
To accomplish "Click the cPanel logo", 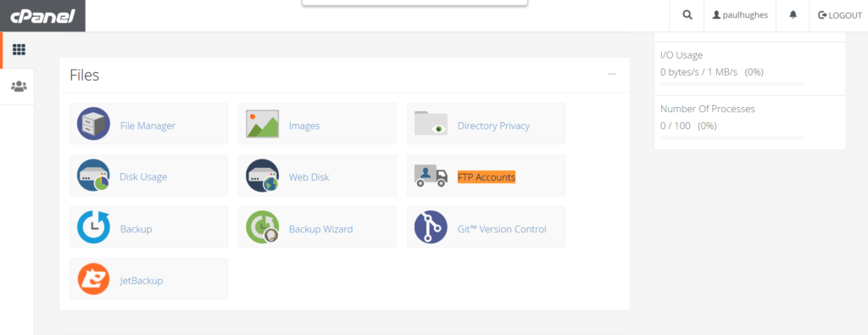I will pos(42,15).
